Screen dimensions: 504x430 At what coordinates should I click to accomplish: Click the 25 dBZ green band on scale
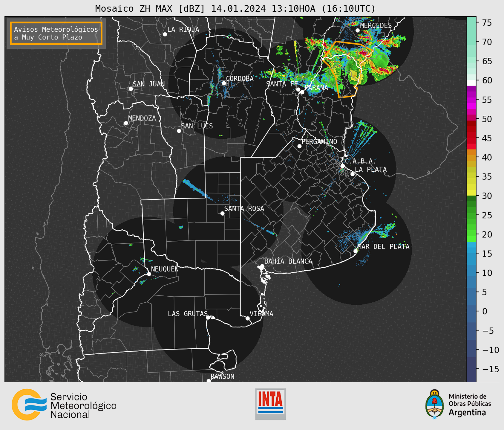(471, 215)
